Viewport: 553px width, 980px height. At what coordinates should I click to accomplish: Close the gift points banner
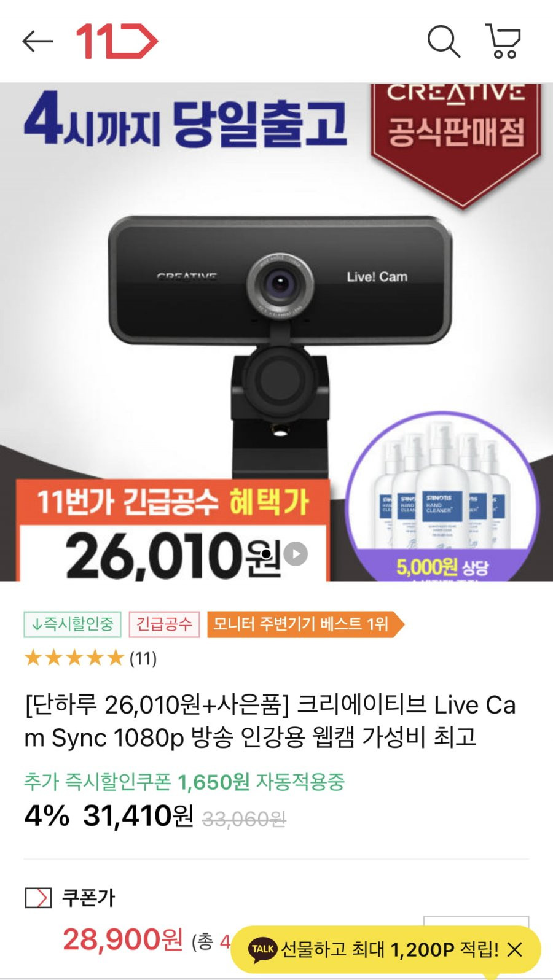(x=515, y=949)
